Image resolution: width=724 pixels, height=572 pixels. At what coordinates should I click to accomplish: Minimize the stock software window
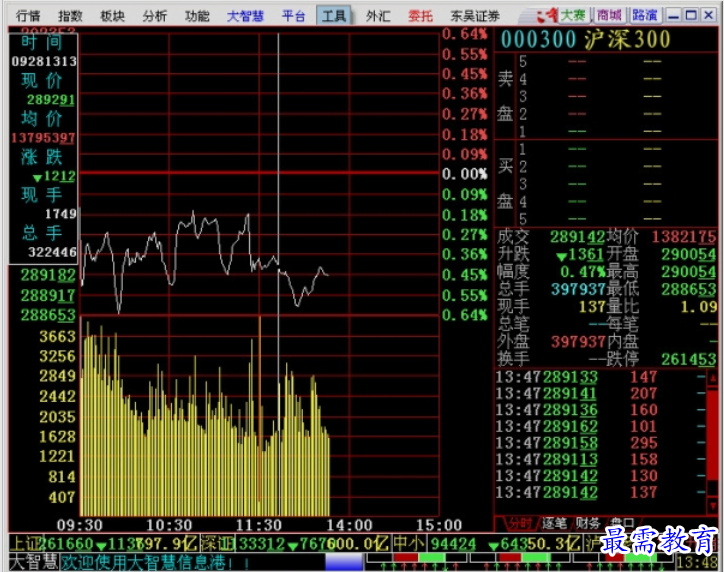674,15
